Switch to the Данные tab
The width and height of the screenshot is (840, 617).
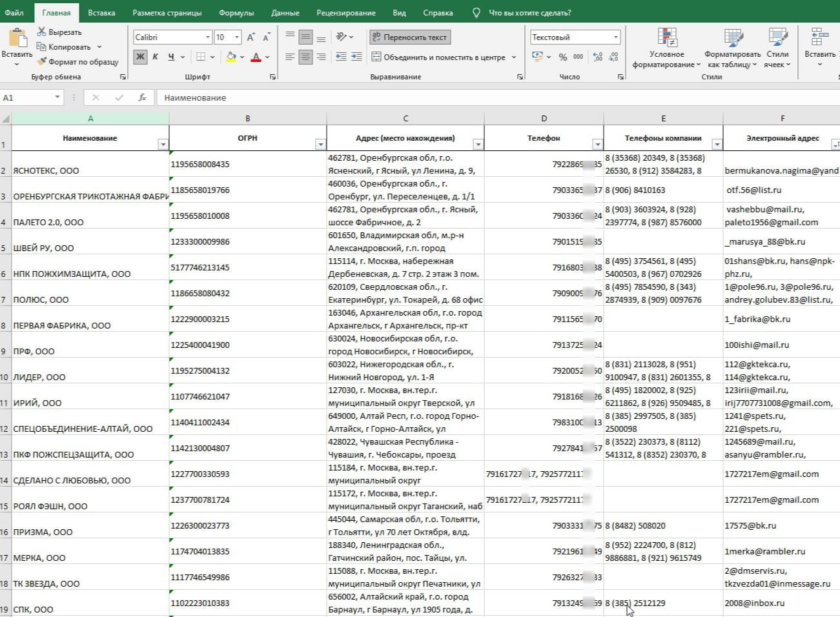pos(285,12)
